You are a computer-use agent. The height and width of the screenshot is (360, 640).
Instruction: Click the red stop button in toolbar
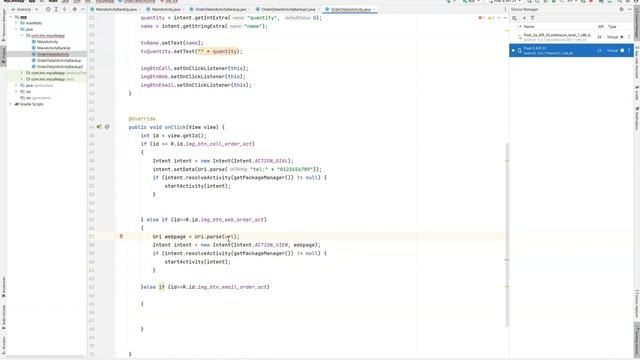coord(591,2)
